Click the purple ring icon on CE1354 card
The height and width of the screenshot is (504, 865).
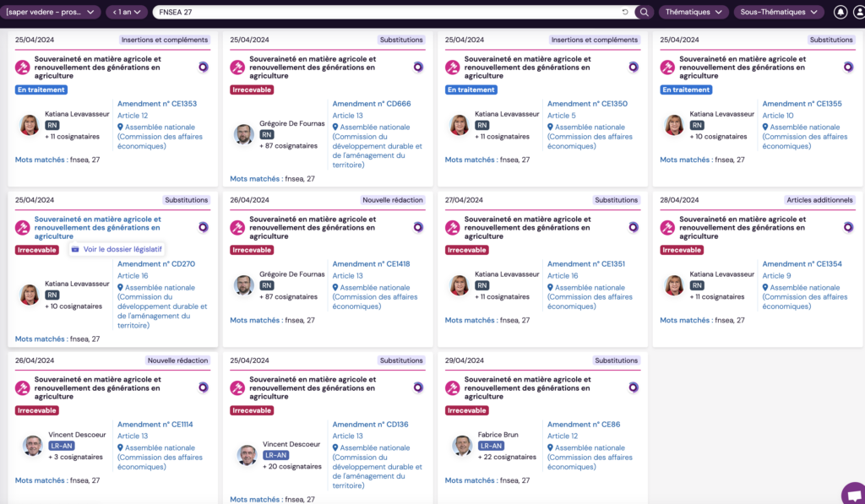point(848,227)
